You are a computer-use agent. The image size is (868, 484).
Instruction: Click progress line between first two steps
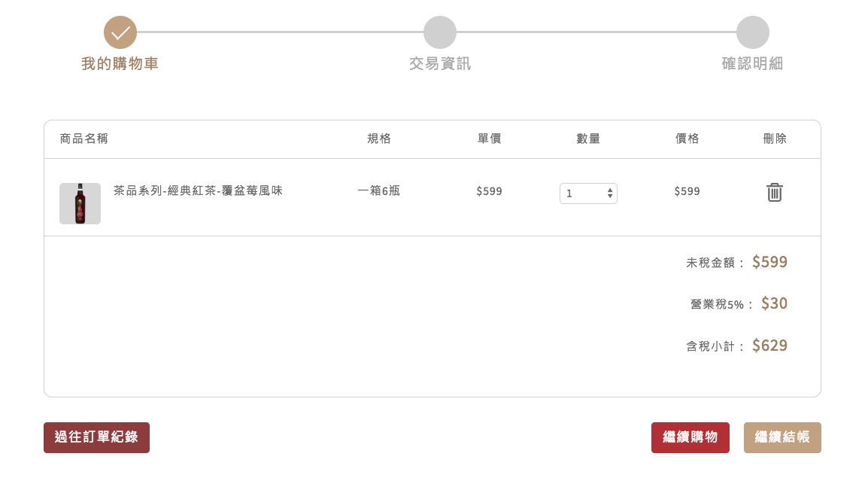pyautogui.click(x=280, y=32)
